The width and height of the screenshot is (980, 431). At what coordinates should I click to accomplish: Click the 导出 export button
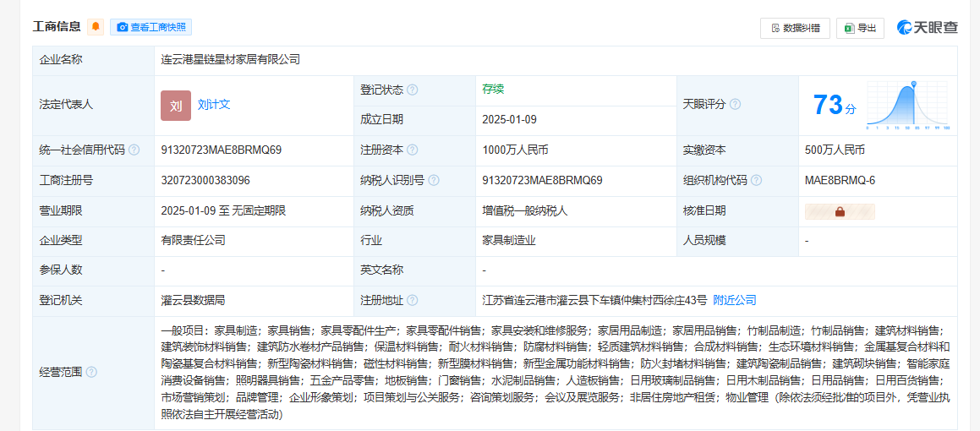click(860, 28)
